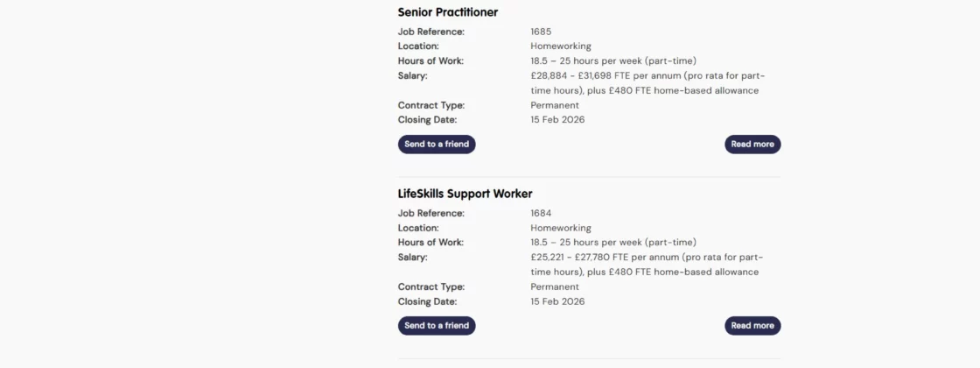
Task: Send LifeSkills Support Worker job to a friend
Action: 437,326
